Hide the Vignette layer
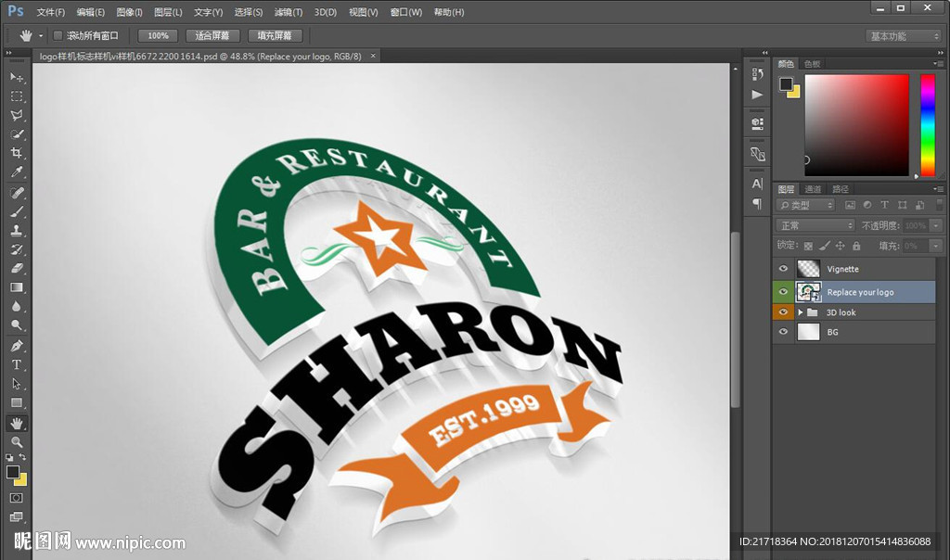 (x=783, y=269)
